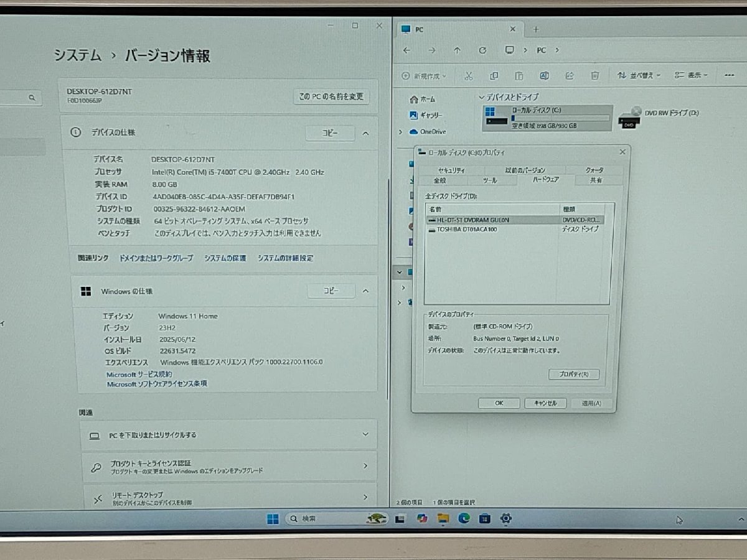Open Microsoft Store from the taskbar
The width and height of the screenshot is (747, 560).
tap(485, 519)
